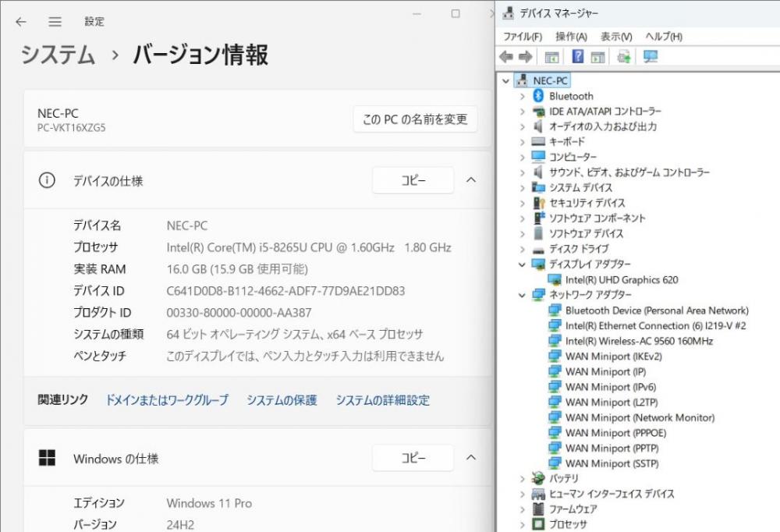Click the Intel(R) Wireless-AC 9560 adapter icon
Screen dimensions: 780x532
[554, 341]
